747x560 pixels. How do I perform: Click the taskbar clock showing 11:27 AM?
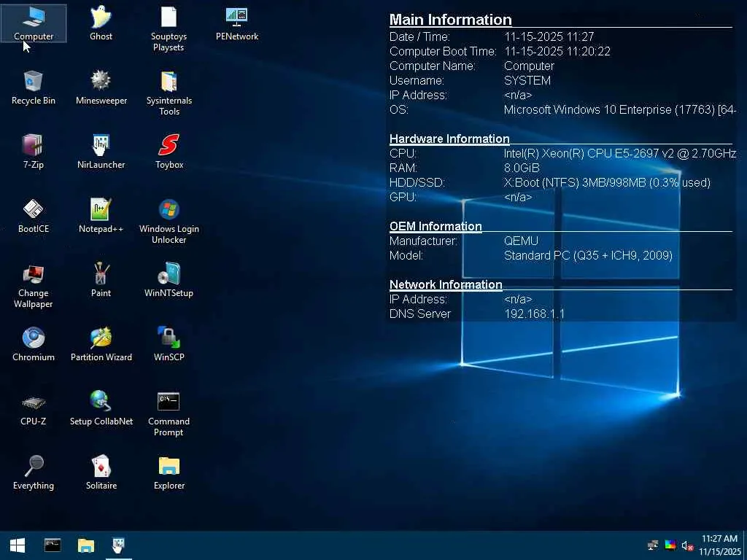(720, 545)
